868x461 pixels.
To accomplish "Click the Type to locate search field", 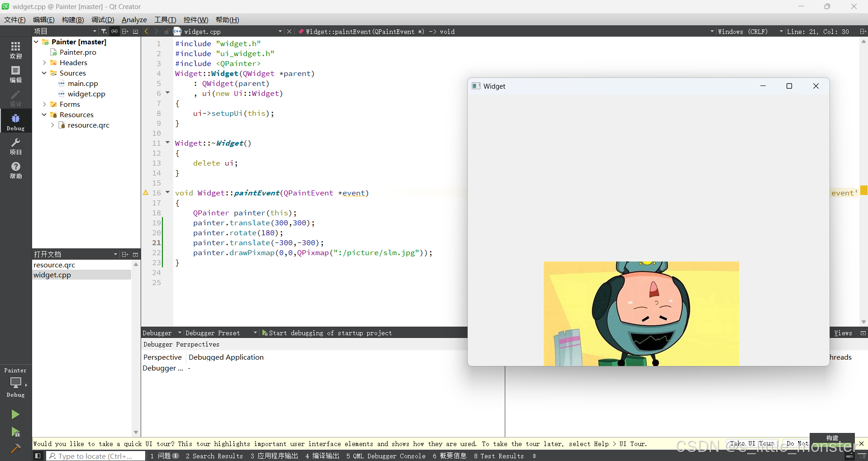I will 96,456.
